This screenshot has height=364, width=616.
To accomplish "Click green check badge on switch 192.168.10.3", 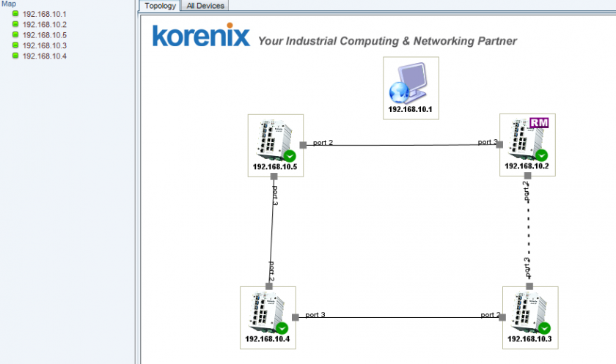I will [544, 328].
